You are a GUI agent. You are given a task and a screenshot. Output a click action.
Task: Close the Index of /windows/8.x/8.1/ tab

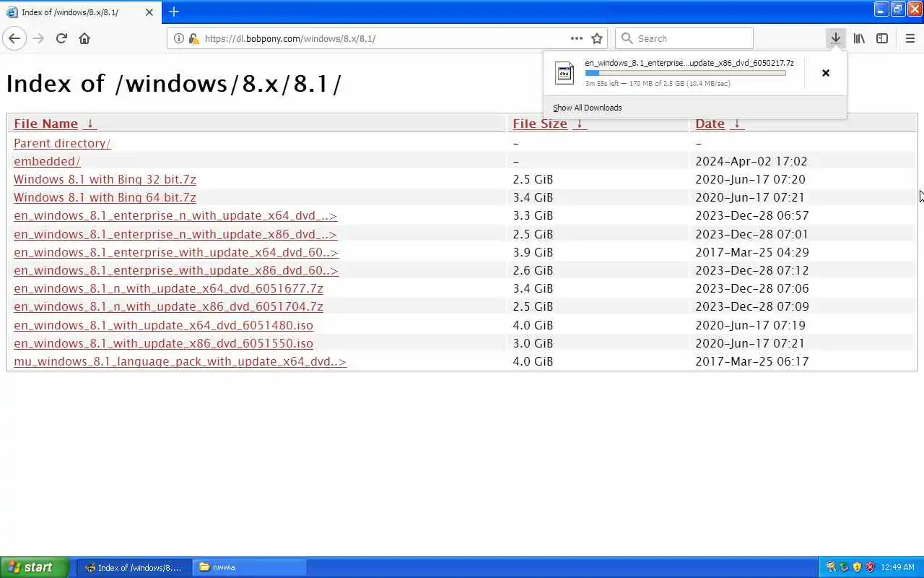click(x=149, y=12)
